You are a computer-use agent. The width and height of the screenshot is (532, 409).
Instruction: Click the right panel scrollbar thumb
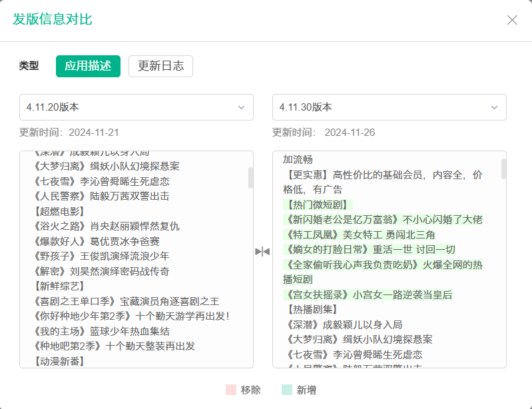click(503, 169)
